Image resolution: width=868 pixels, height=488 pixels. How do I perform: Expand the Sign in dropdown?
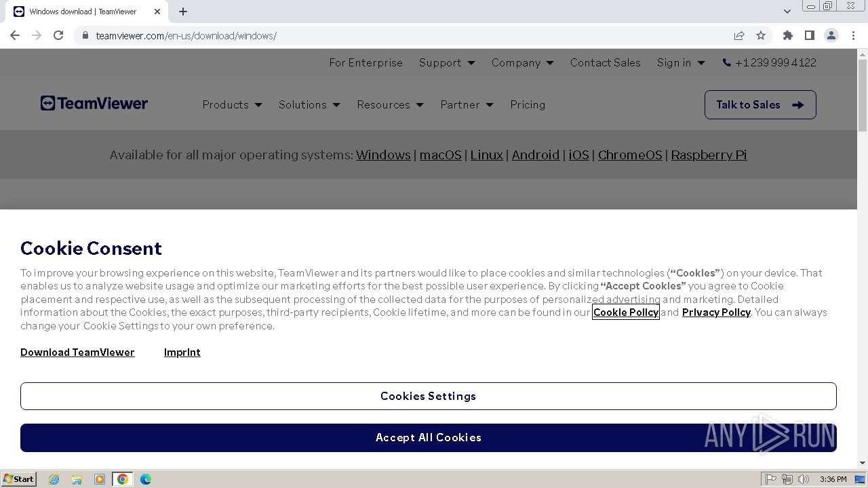pos(681,62)
